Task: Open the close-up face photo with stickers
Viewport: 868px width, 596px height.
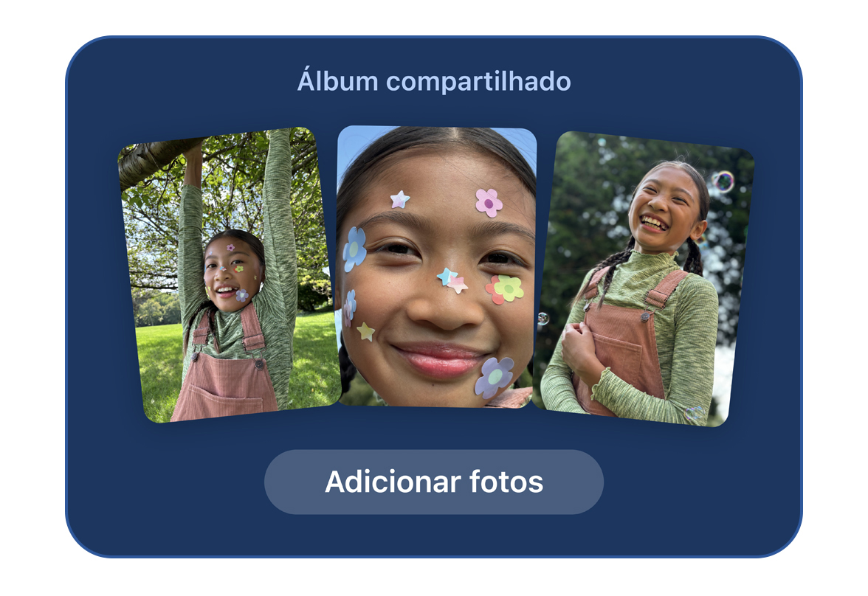Action: 436,267
